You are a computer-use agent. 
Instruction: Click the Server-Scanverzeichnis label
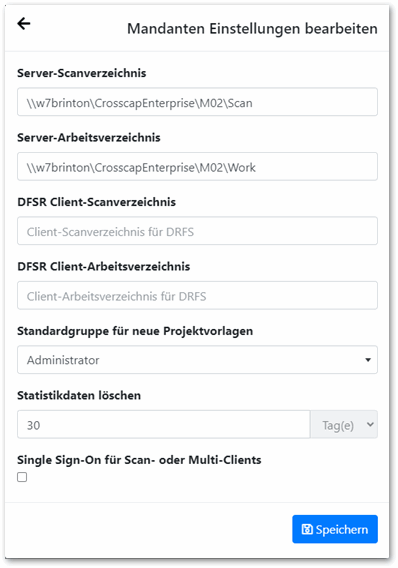coord(82,73)
